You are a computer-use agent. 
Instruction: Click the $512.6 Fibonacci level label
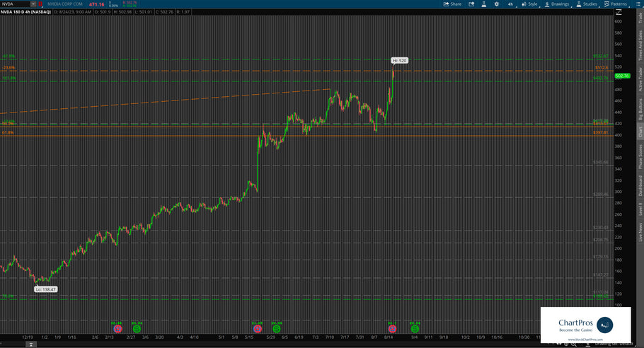click(602, 68)
